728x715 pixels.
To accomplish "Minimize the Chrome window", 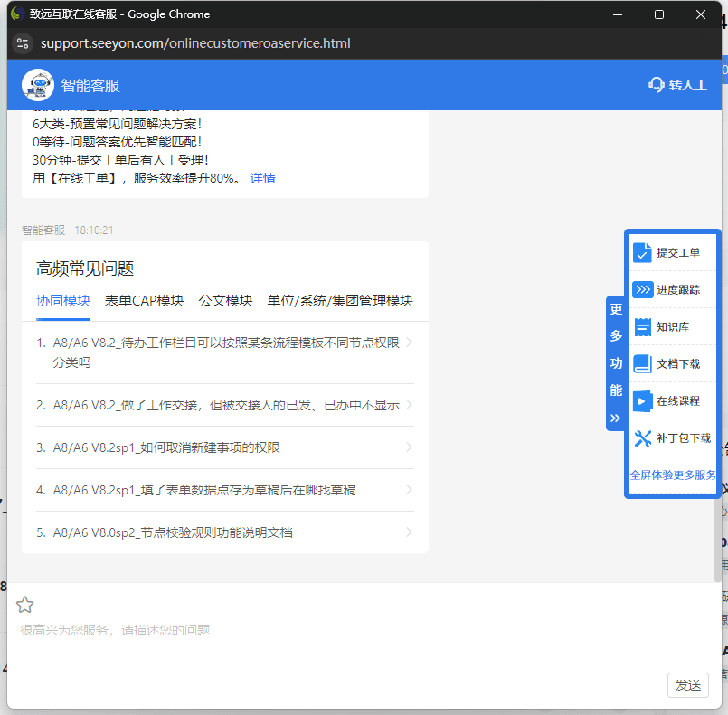I will point(618,14).
